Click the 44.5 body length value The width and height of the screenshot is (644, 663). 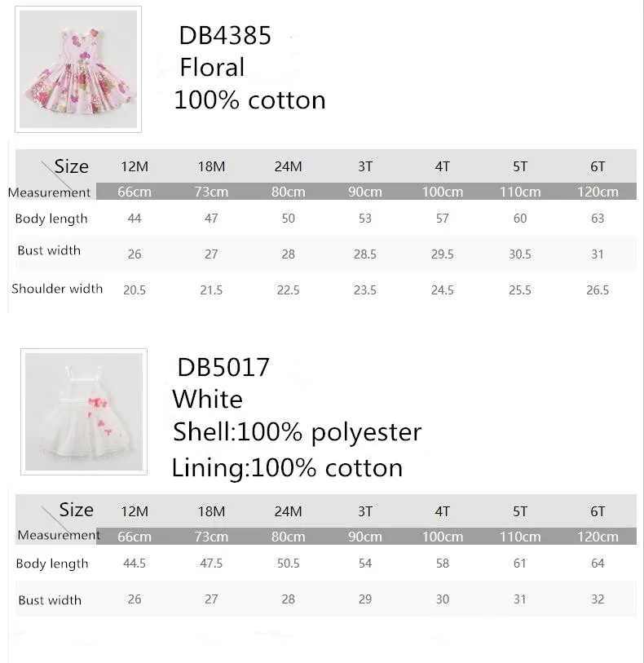(135, 564)
